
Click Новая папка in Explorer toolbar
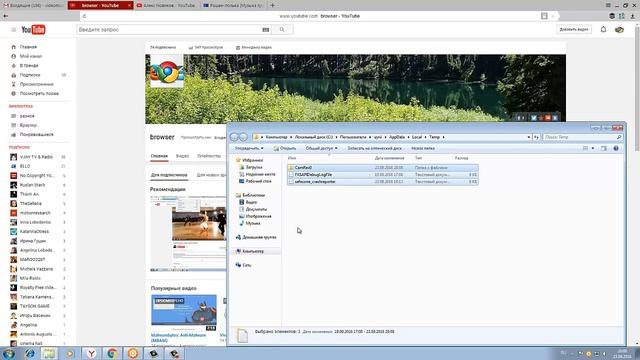point(423,148)
